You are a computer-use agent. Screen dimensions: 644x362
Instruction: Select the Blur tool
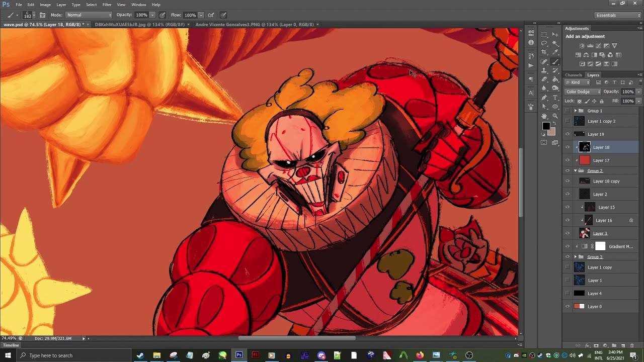tap(544, 88)
